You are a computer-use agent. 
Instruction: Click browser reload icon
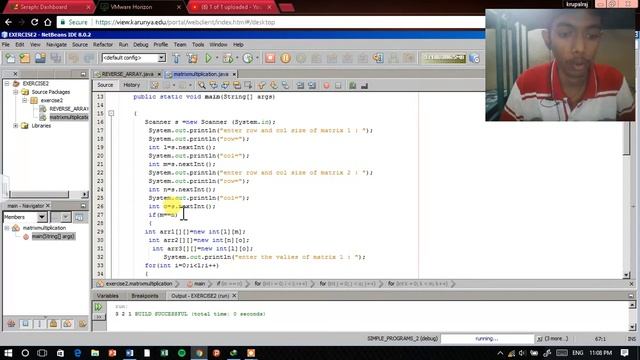(34, 22)
